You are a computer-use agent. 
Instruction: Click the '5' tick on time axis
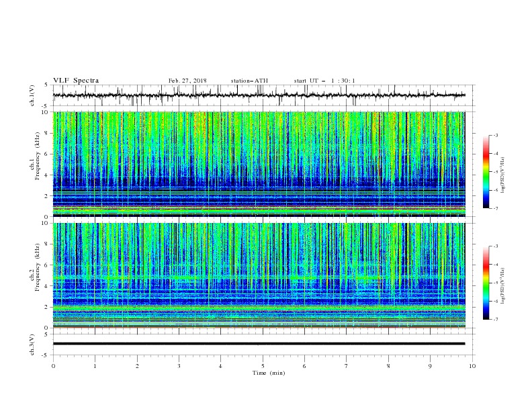coord(263,366)
